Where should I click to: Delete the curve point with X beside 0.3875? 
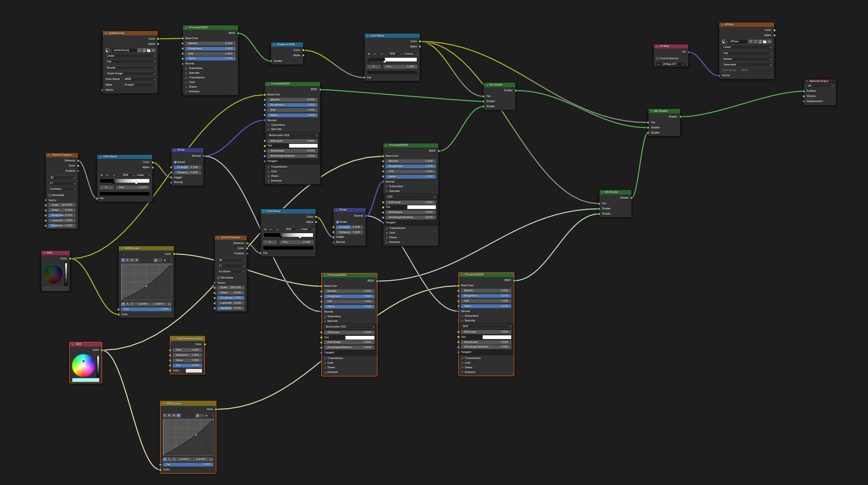[169, 304]
